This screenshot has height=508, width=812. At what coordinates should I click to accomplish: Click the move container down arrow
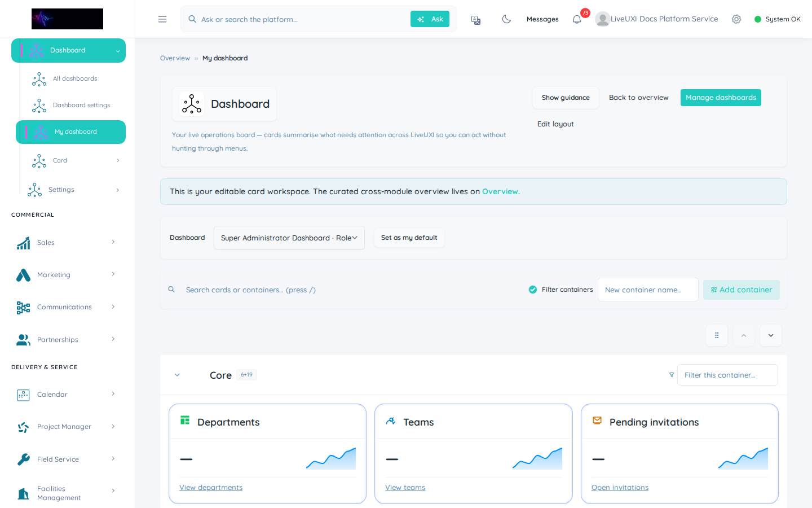pyautogui.click(x=771, y=335)
